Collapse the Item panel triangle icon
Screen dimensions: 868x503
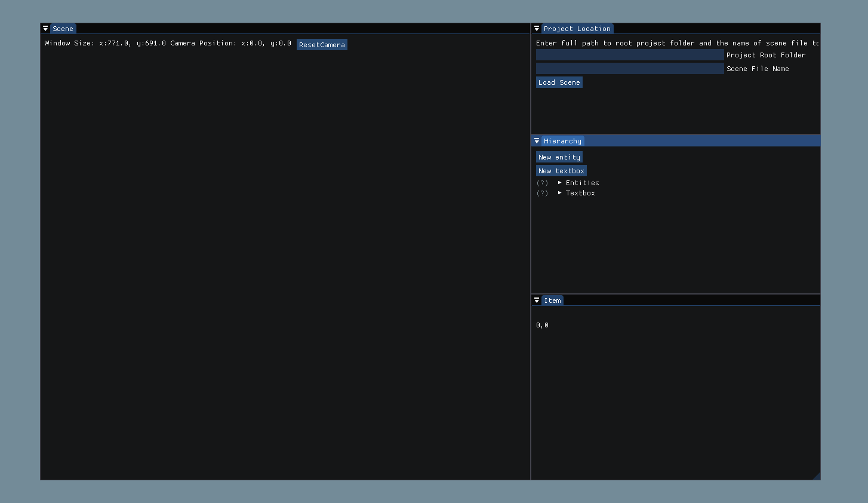537,300
